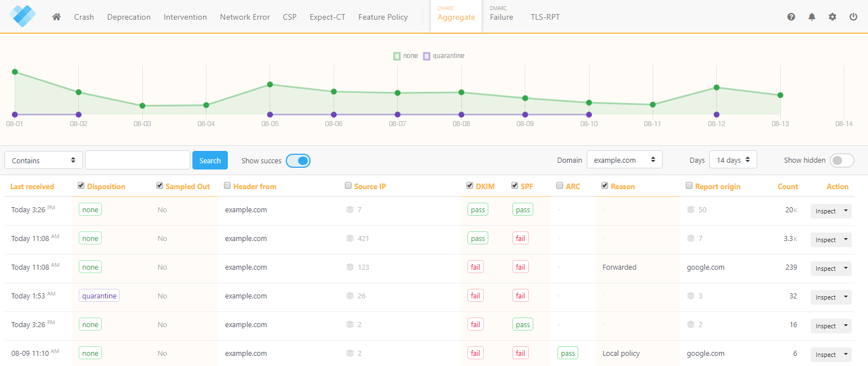Click report origin stack icon showing 50

tap(691, 210)
